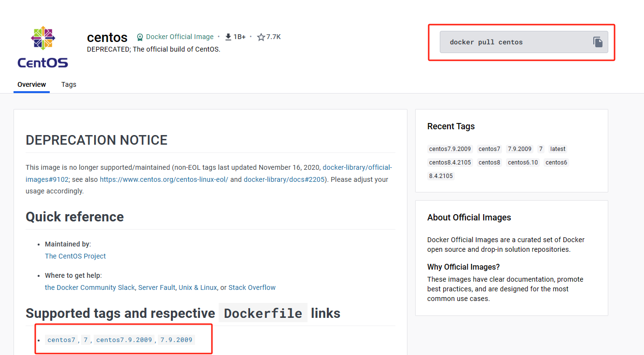Select the centos6.10 recent tag
644x355 pixels.
tap(523, 163)
